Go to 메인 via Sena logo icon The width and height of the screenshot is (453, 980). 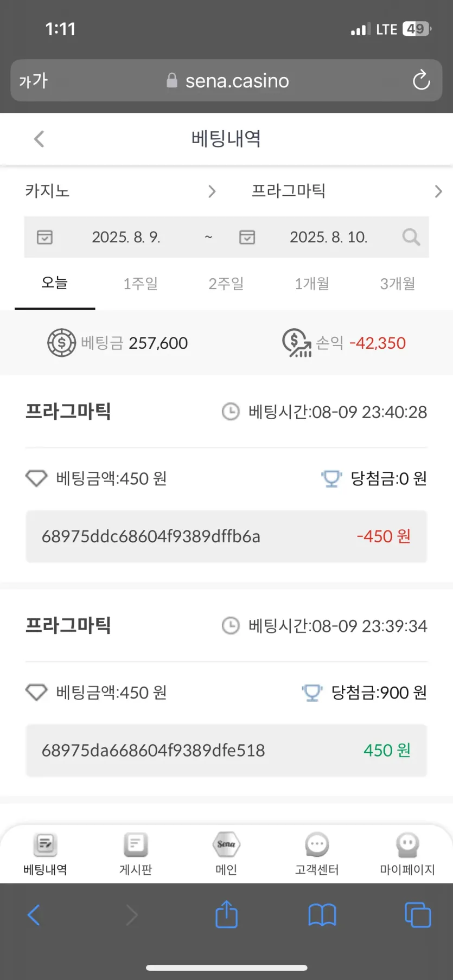point(226,845)
